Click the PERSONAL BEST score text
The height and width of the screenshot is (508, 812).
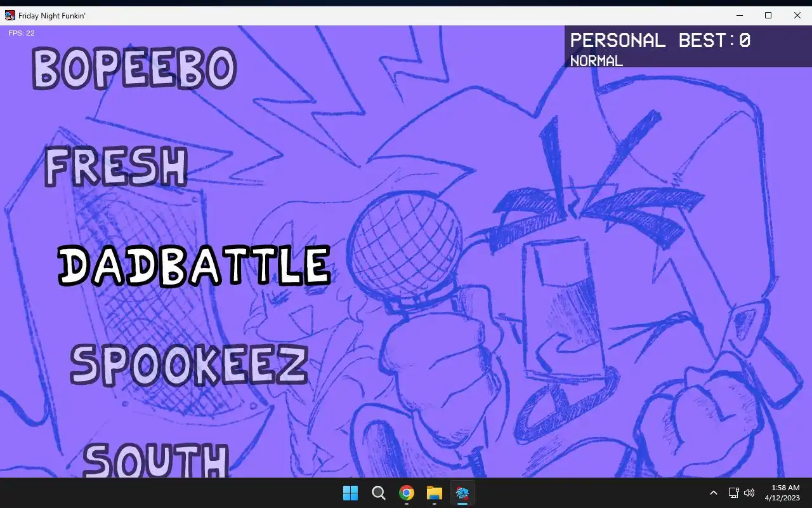pos(660,41)
